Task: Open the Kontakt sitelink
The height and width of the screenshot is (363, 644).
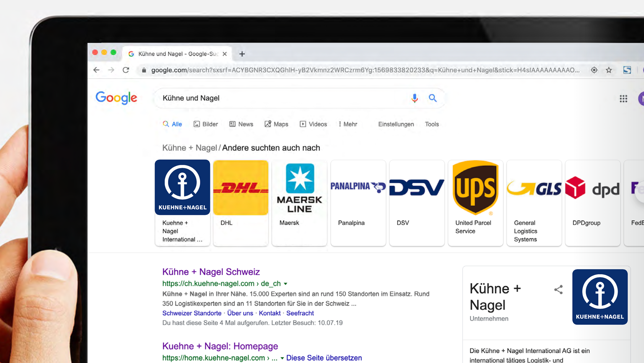Action: pos(270,313)
